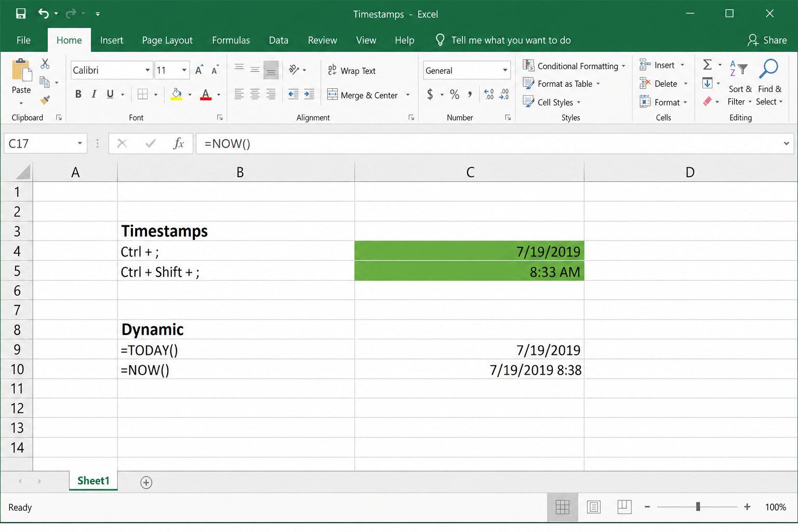Screen dimensions: 798x532
Task: Switch to Page Layout view in status bar
Action: (594, 507)
